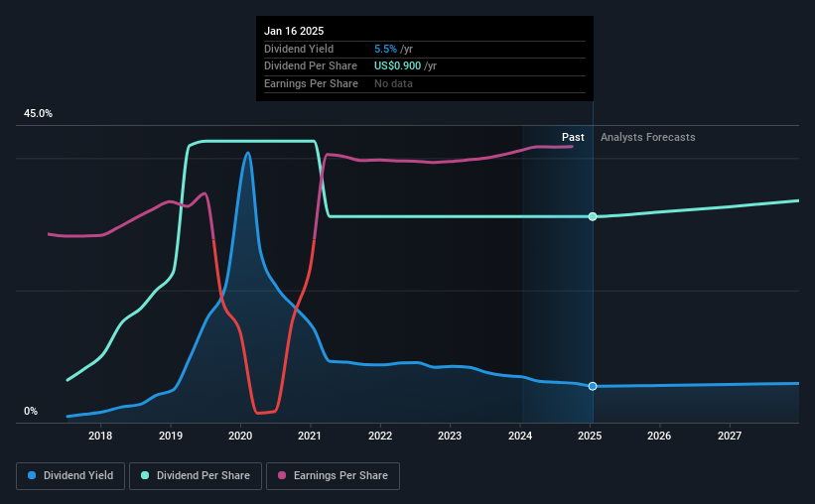Click the tooltip Earnings Per Share row label

(x=311, y=83)
